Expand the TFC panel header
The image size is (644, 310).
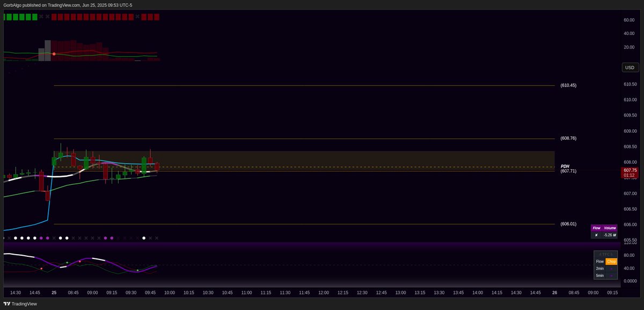pyautogui.click(x=605, y=254)
